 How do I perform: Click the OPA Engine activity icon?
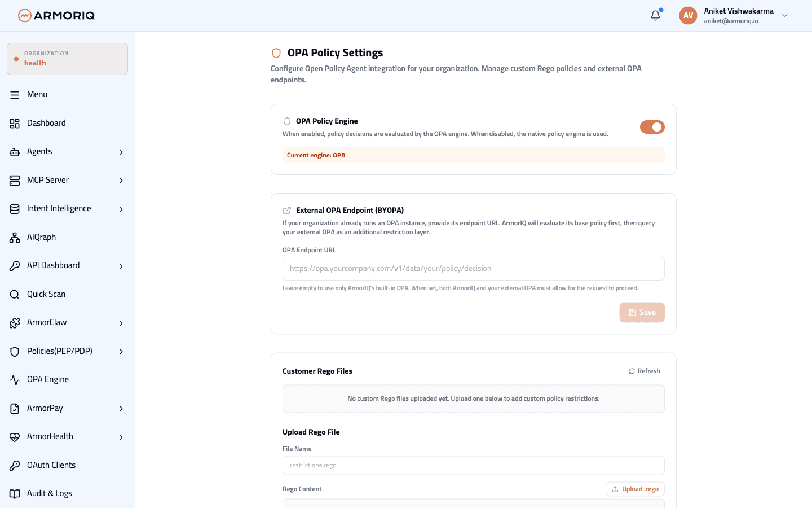pos(15,380)
